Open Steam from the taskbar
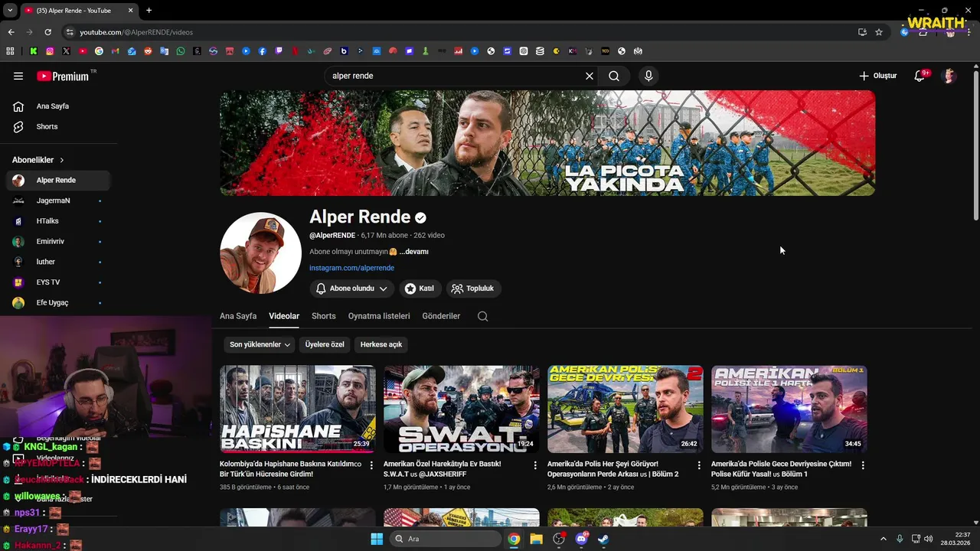This screenshot has height=551, width=980. [x=603, y=539]
